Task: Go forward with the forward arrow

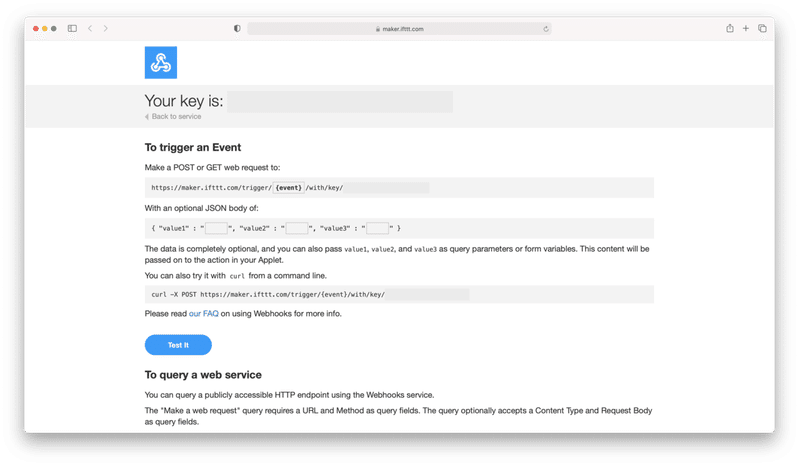Action: pos(106,29)
